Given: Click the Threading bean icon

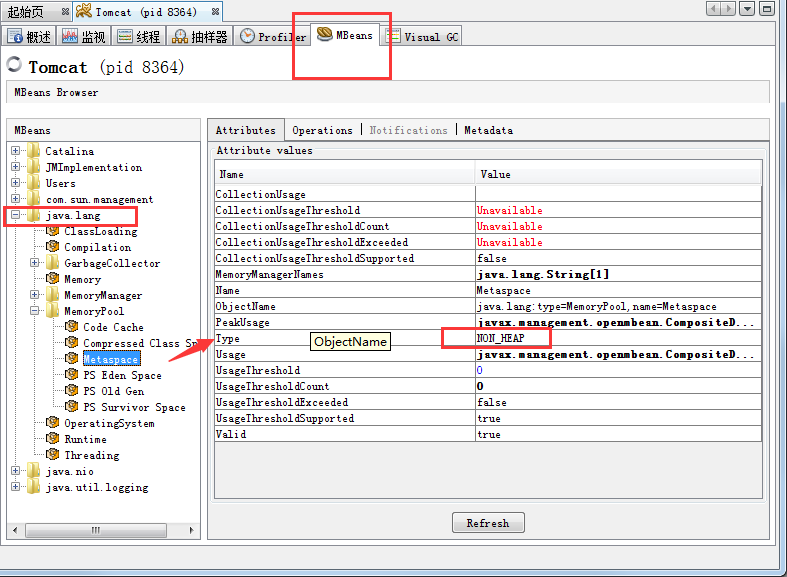Looking at the screenshot, I should pos(53,455).
